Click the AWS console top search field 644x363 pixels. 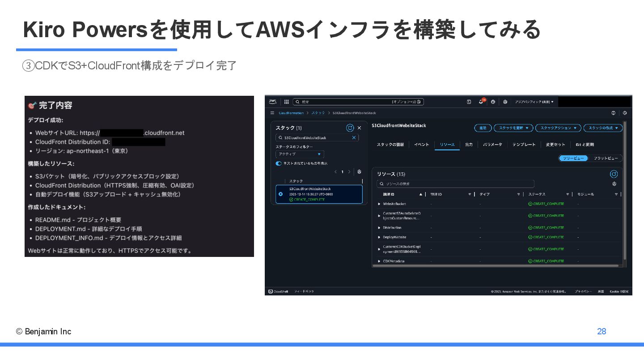(x=358, y=102)
